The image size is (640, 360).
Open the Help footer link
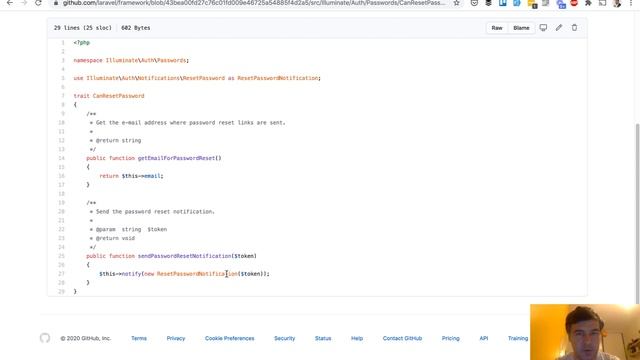tap(357, 338)
